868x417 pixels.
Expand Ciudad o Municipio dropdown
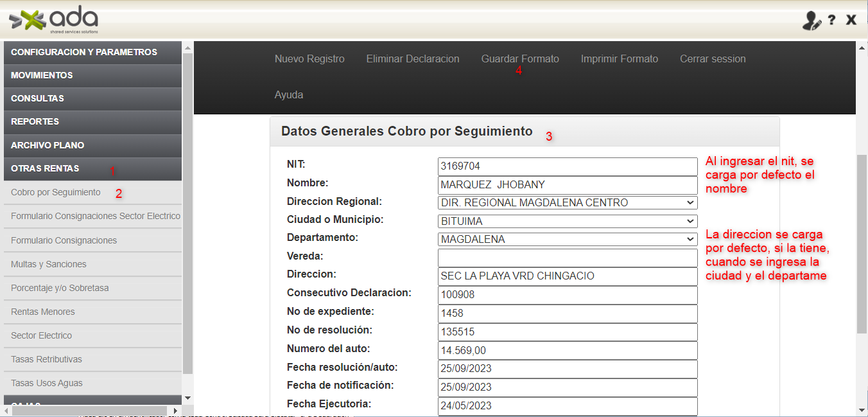(567, 221)
